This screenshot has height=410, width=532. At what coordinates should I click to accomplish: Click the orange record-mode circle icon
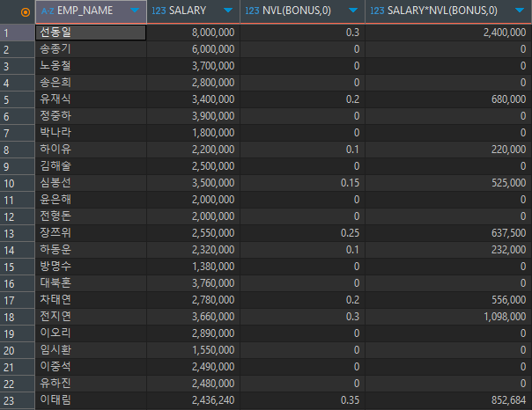tap(26, 12)
